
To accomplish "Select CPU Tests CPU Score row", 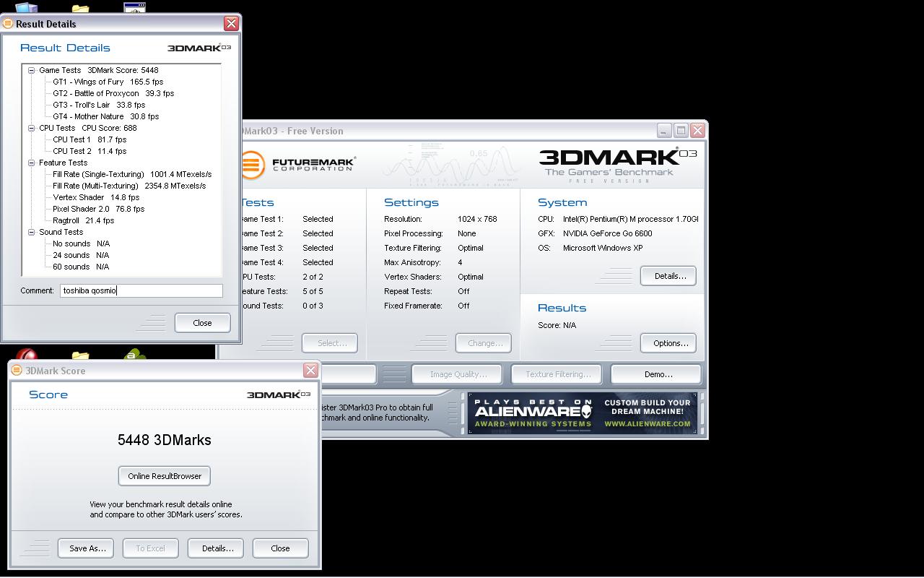I will (x=87, y=128).
